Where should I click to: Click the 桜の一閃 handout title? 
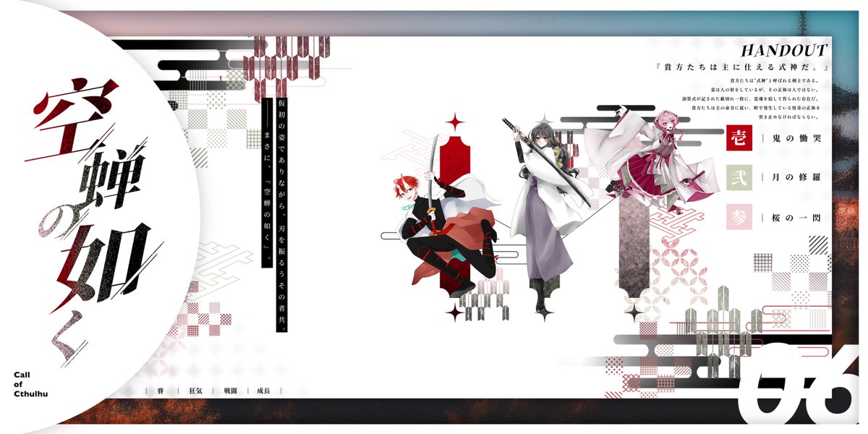[x=795, y=217]
